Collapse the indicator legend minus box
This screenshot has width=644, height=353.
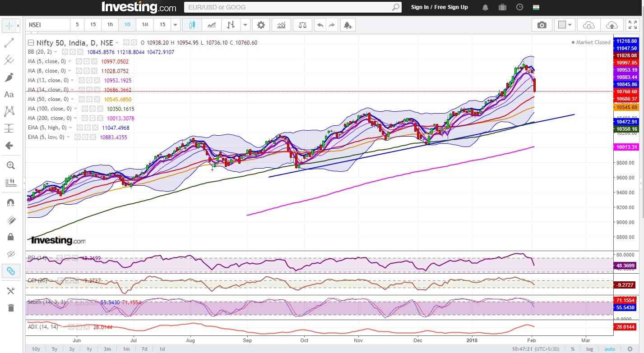(x=31, y=43)
